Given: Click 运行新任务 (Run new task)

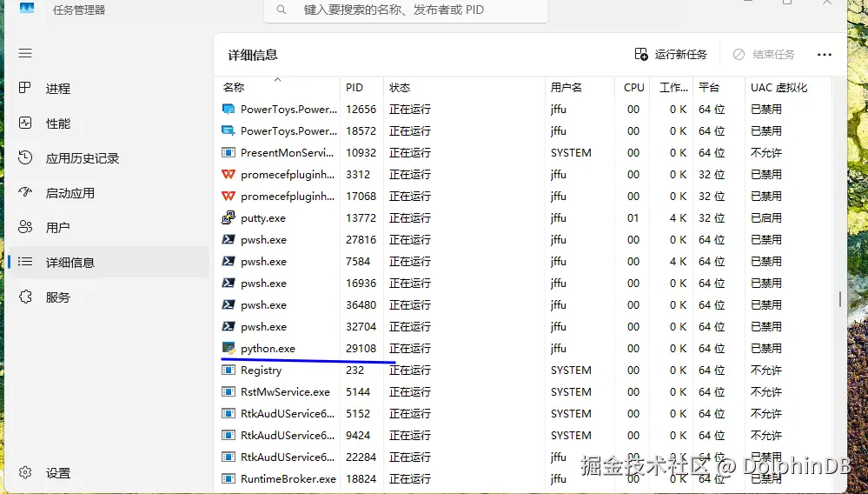Looking at the screenshot, I should pos(671,54).
